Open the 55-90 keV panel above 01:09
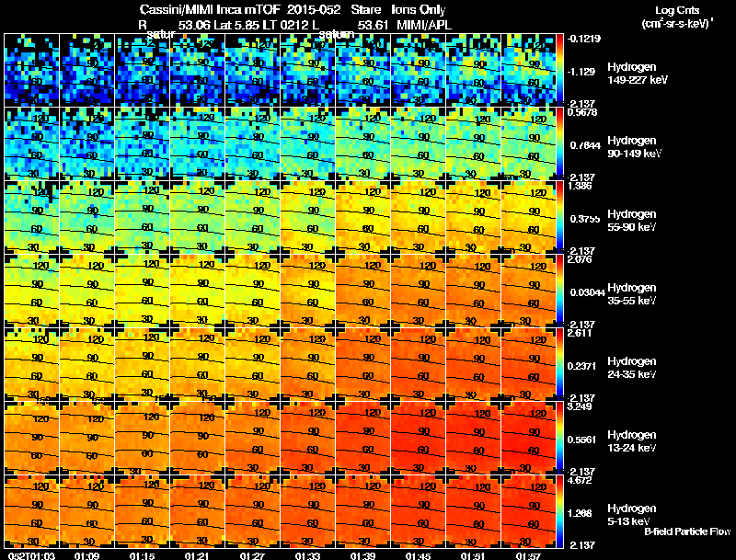Image resolution: width=736 pixels, height=560 pixels. [86, 217]
